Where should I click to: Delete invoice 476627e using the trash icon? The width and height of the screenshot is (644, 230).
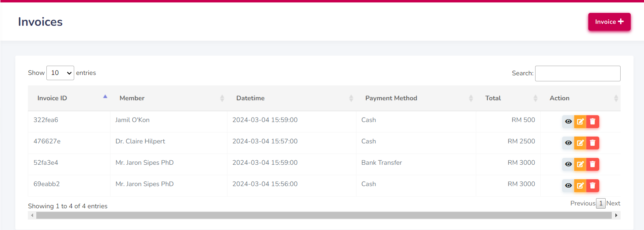[x=593, y=143]
